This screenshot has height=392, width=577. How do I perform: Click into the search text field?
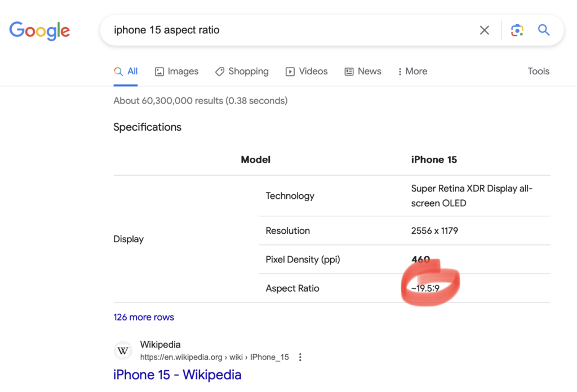click(282, 30)
